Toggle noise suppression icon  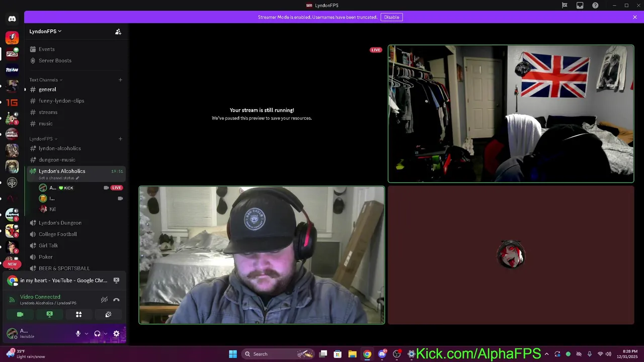(x=104, y=300)
